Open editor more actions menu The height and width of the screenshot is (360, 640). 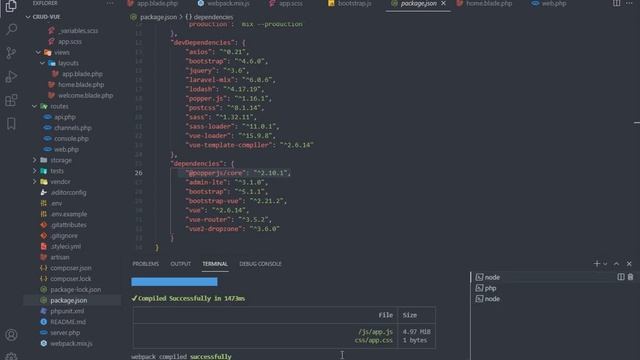[x=629, y=3]
